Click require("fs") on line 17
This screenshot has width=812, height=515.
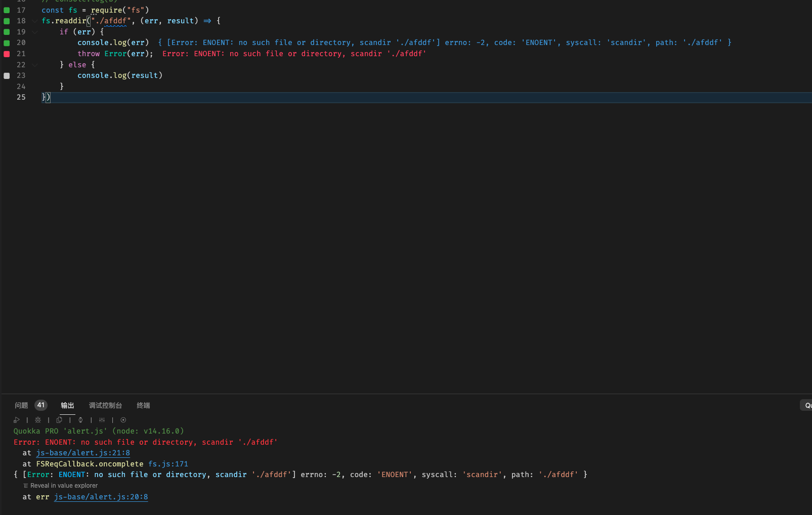pos(120,10)
